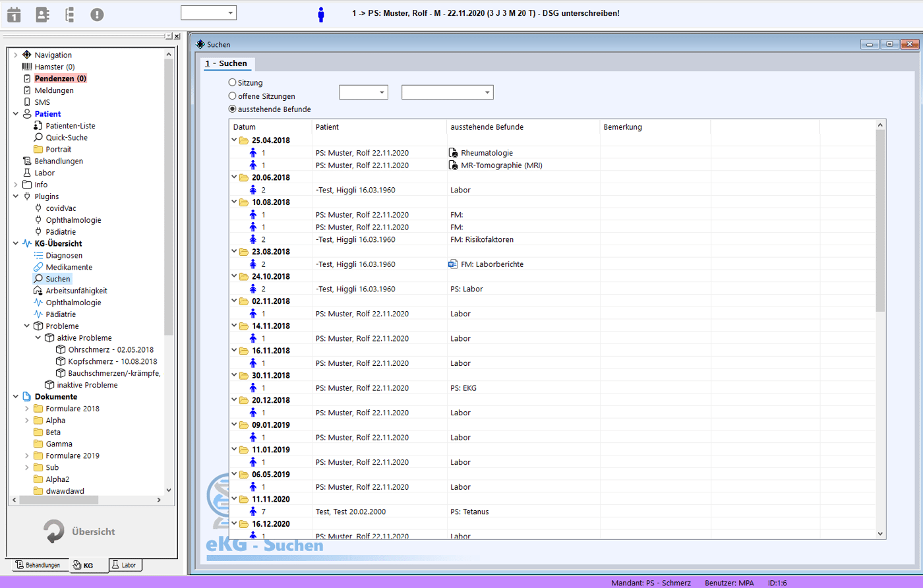Expand the Info tree node
The width and height of the screenshot is (923, 588).
[x=16, y=185]
